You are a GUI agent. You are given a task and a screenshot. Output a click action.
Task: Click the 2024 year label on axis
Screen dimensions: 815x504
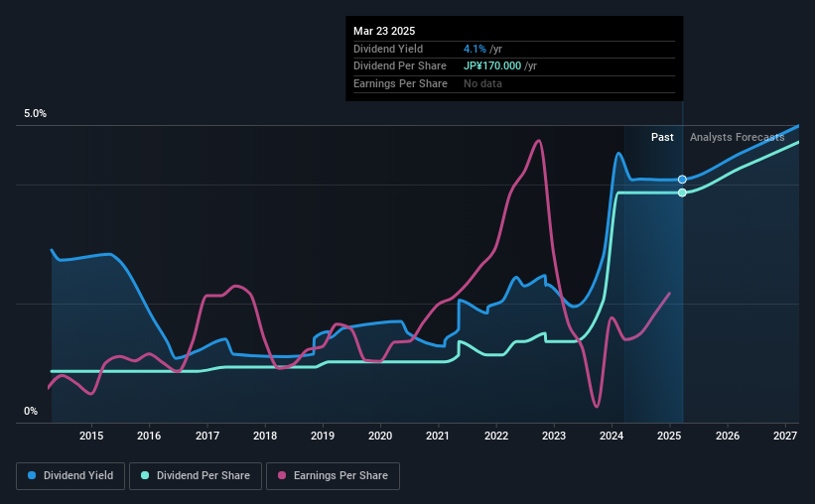(611, 436)
